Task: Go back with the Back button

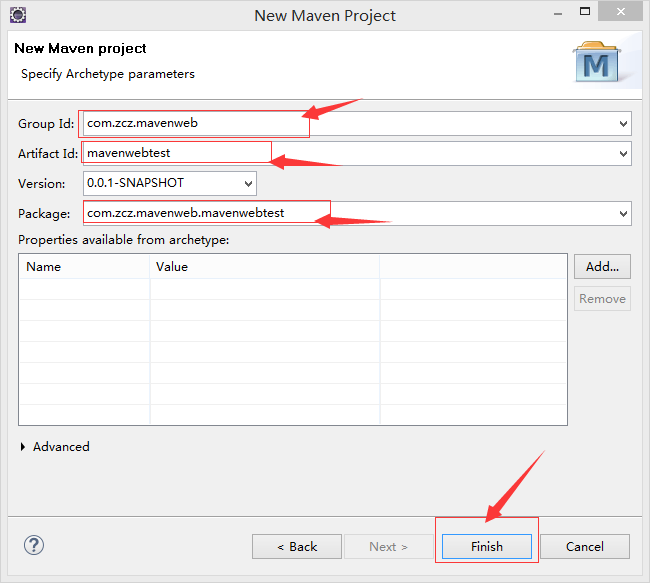Action: click(297, 547)
